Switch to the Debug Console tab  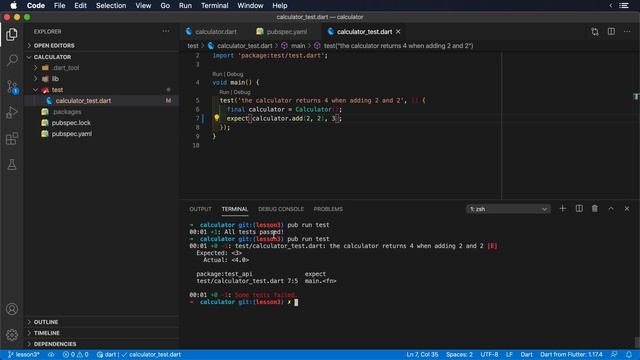[x=281, y=209]
